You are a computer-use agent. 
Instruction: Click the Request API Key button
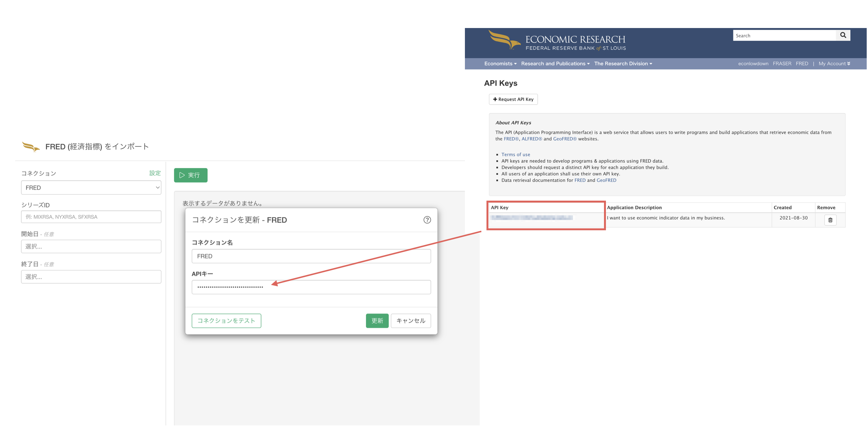513,99
